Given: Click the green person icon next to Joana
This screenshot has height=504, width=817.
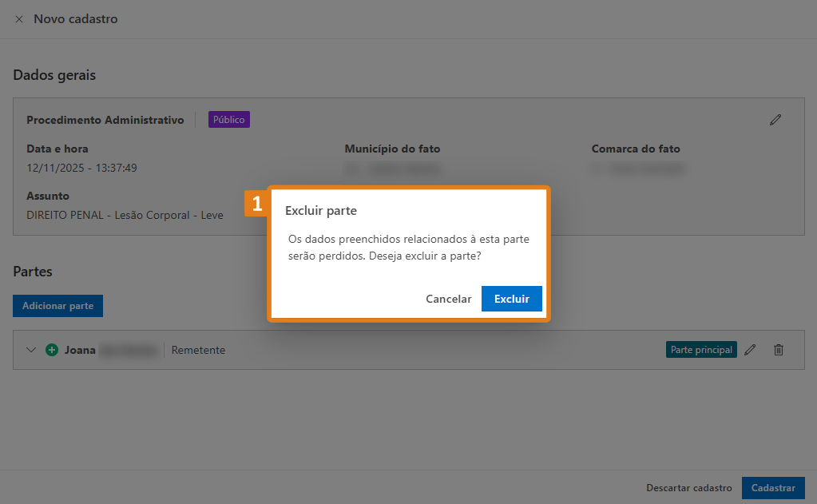Looking at the screenshot, I should [51, 349].
